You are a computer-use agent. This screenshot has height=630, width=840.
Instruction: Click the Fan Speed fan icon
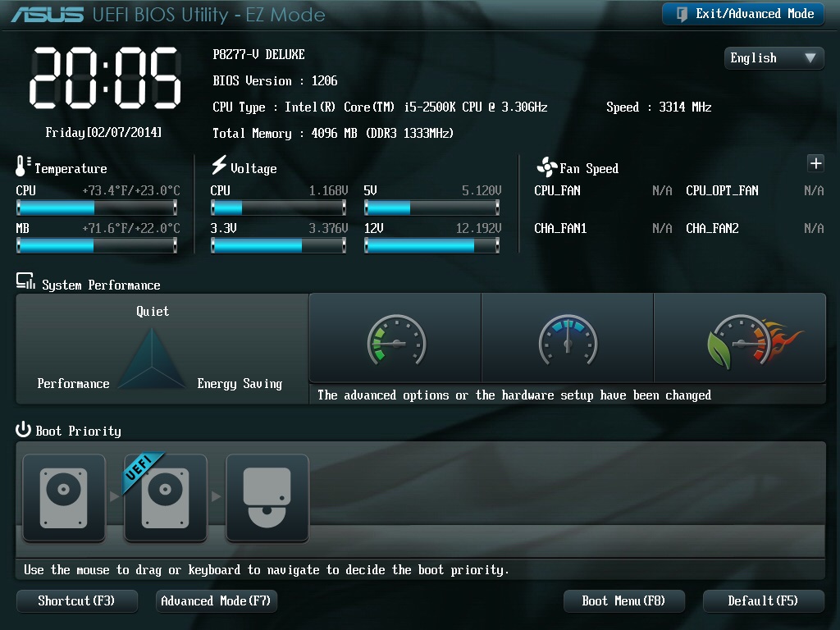point(547,167)
